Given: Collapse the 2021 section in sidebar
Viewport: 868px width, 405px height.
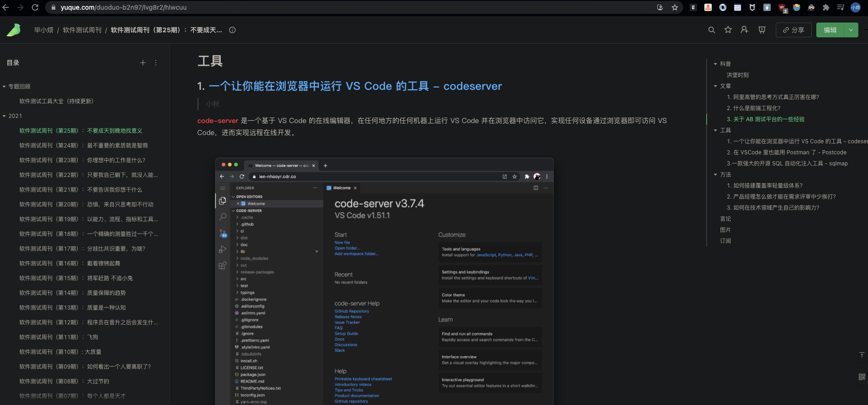Looking at the screenshot, I should point(4,116).
